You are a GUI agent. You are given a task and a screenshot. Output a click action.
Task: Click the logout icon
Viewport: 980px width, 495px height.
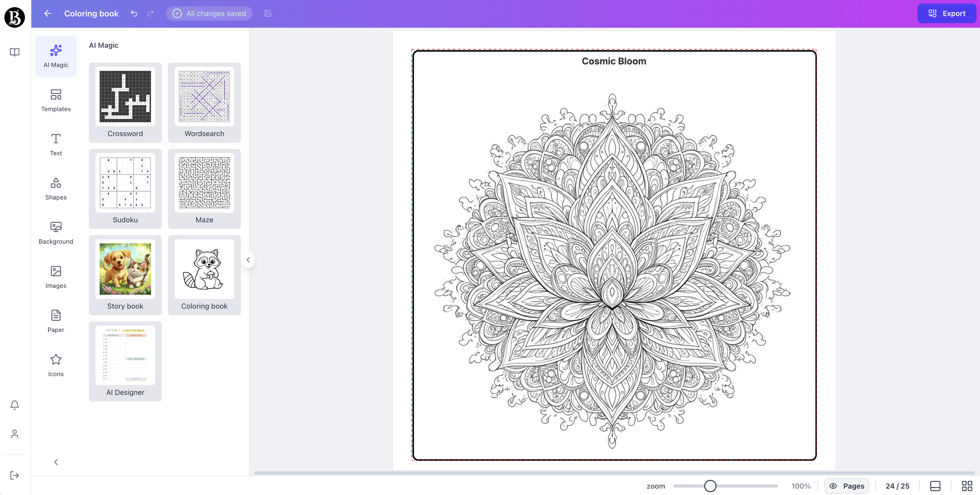14,475
